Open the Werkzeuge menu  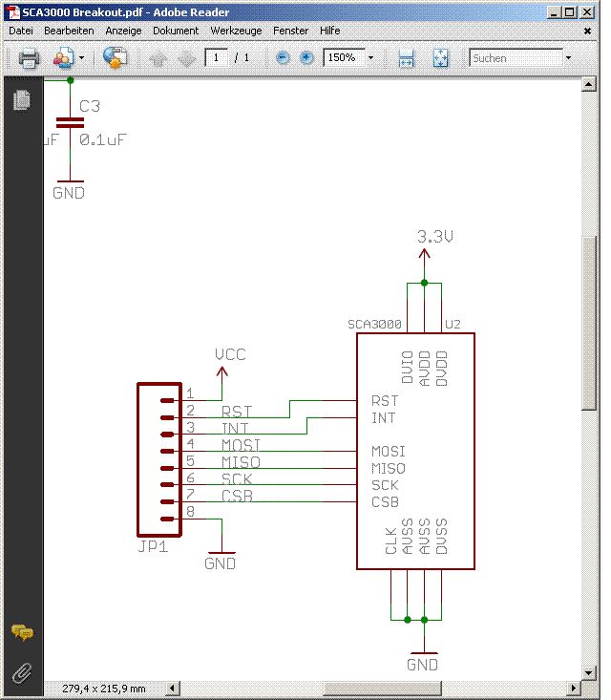[236, 31]
